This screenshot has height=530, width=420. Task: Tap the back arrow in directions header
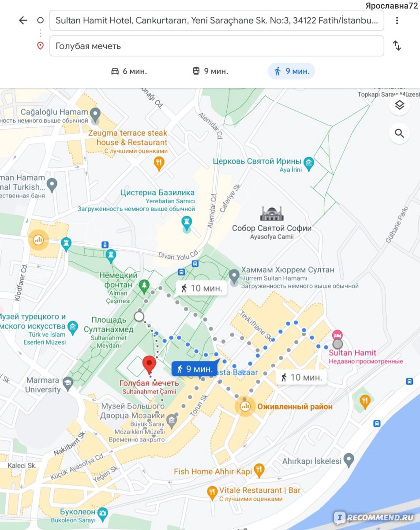23,20
